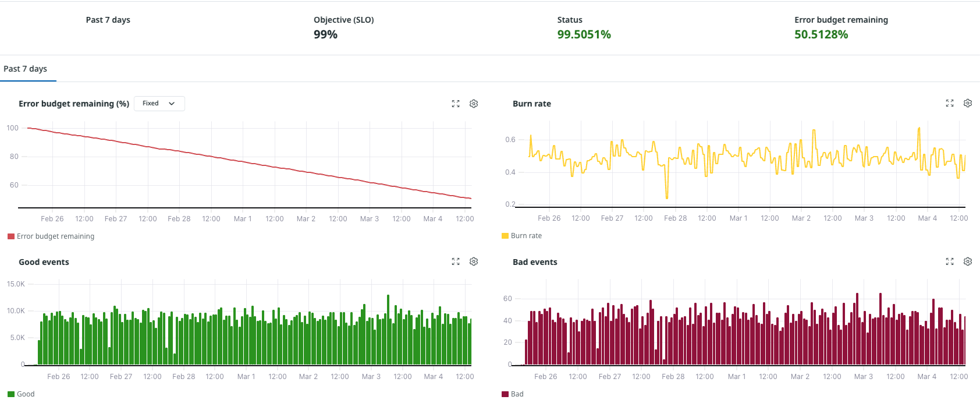
Task: Select the Past 7 days tab
Action: [x=26, y=69]
